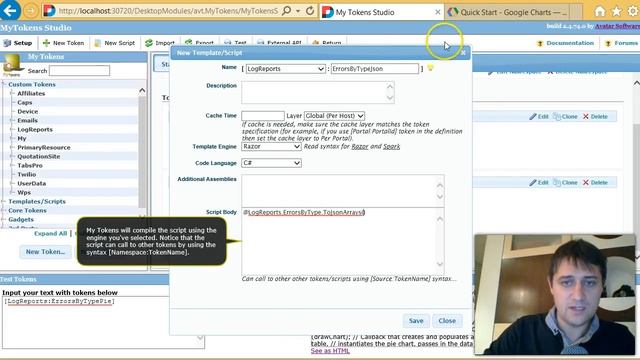Image resolution: width=640 pixels, height=360 pixels.
Task: Click New Script in the toolbar
Action: (115, 43)
